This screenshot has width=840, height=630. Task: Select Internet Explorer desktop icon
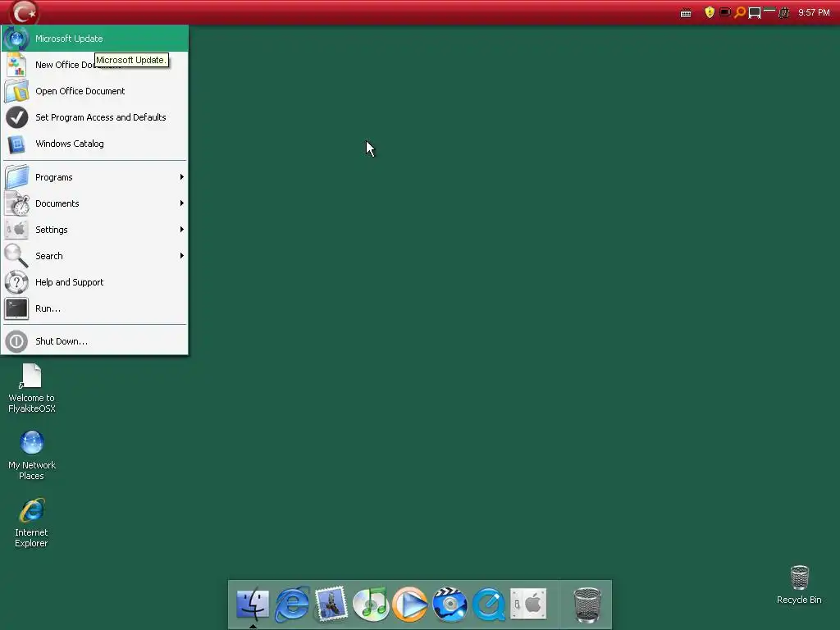tap(32, 523)
